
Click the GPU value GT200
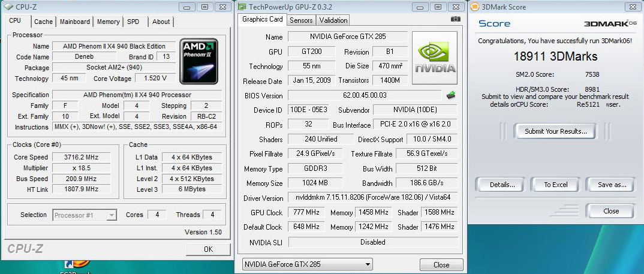tap(312, 52)
